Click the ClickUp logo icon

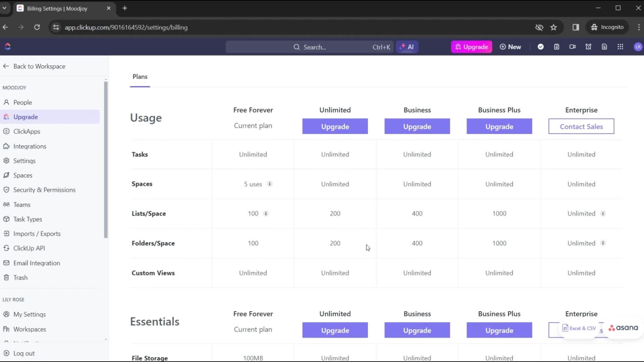(x=8, y=47)
